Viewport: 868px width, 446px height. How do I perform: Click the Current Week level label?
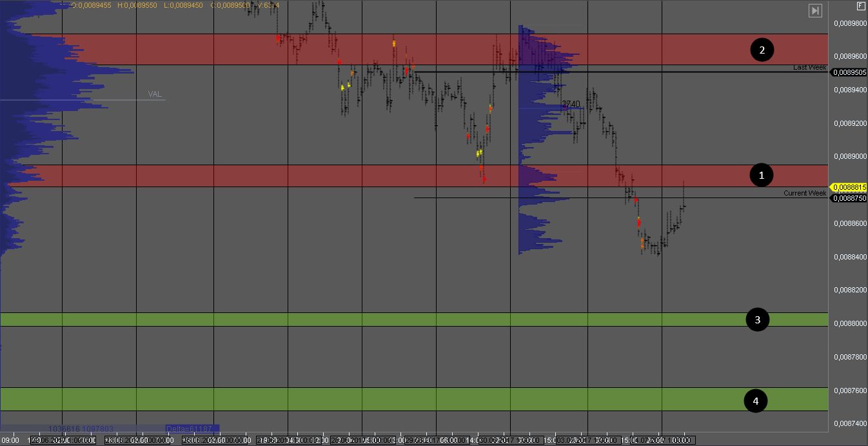coord(805,193)
